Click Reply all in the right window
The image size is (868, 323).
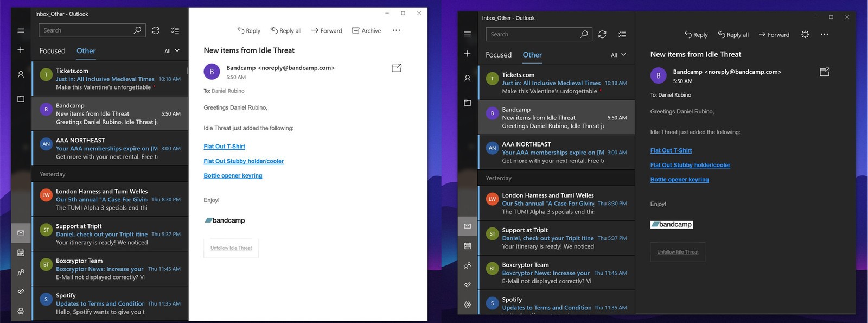(733, 35)
